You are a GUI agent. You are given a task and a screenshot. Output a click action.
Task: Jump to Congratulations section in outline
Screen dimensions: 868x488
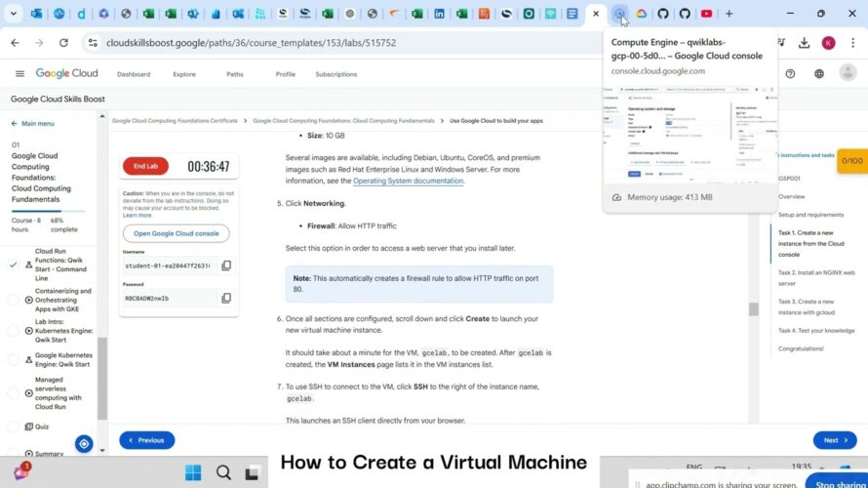[x=801, y=349]
